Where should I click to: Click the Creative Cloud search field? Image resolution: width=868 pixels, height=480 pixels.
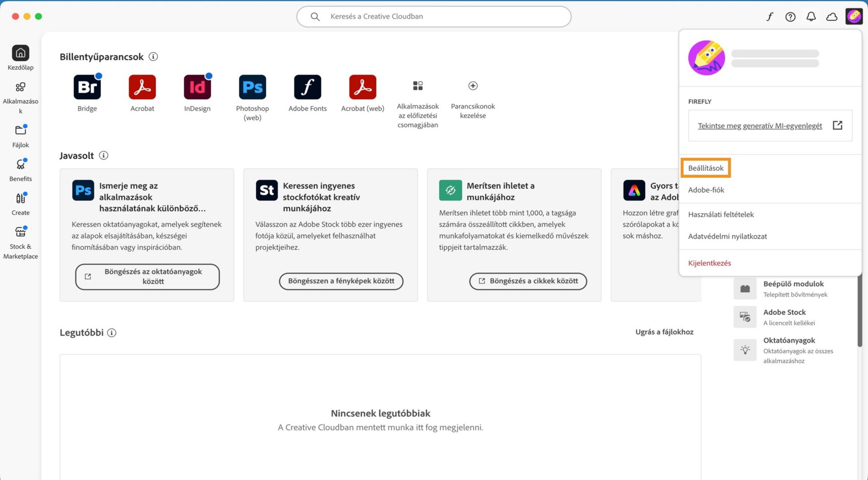coord(433,16)
